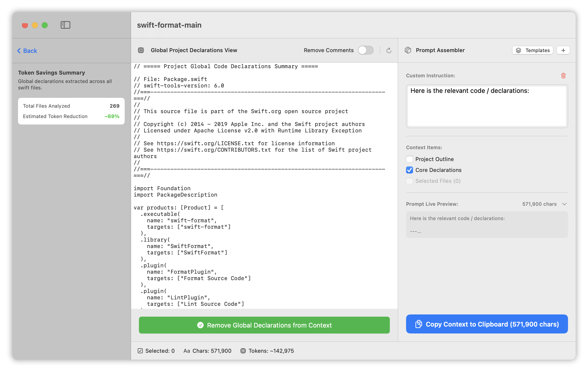Click the Aa Chars icon in status bar
The width and height of the screenshot is (588, 372).
[187, 351]
